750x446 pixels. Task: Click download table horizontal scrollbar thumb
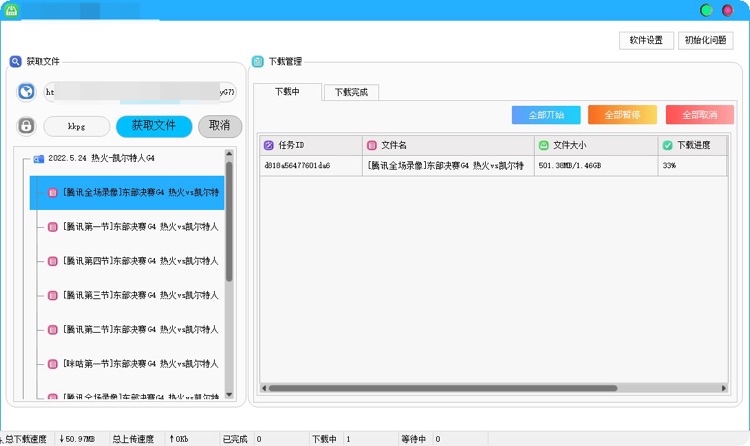pos(443,388)
